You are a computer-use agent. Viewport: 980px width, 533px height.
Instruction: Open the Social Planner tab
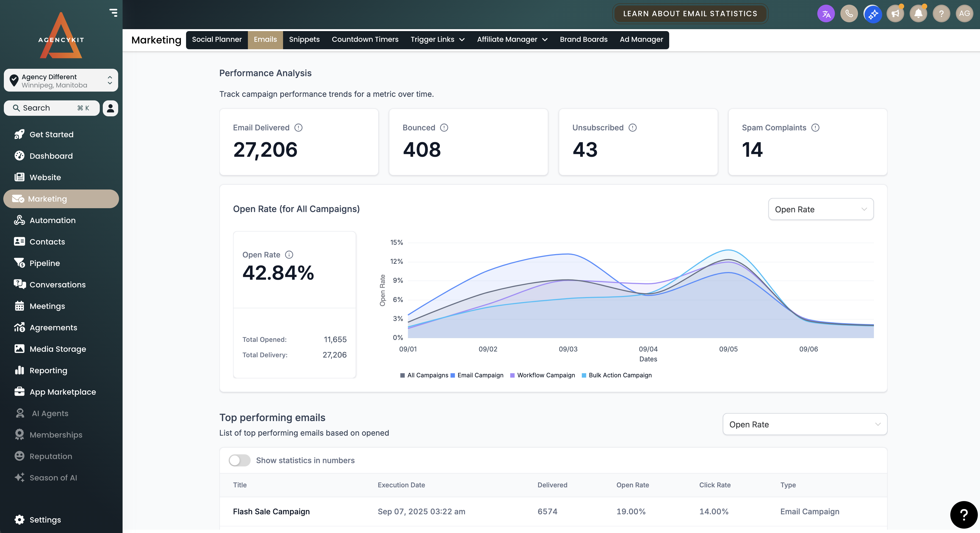[x=217, y=40]
